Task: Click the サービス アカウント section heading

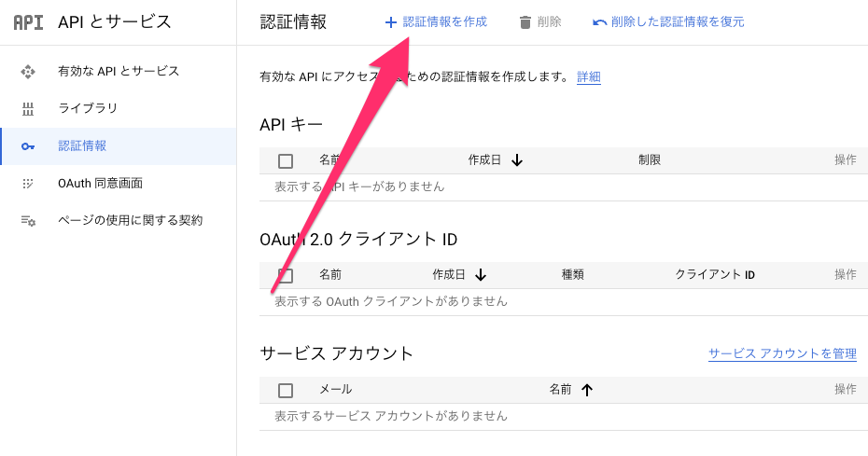Action: 337,353
